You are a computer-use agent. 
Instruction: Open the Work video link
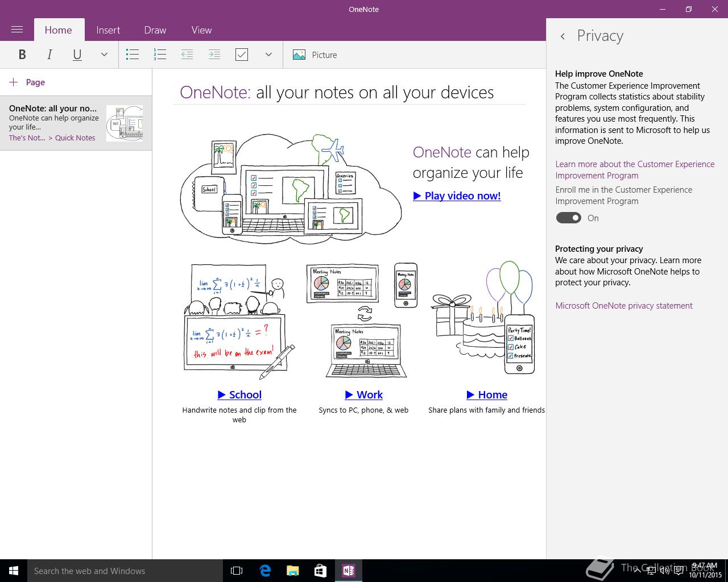[x=364, y=394]
